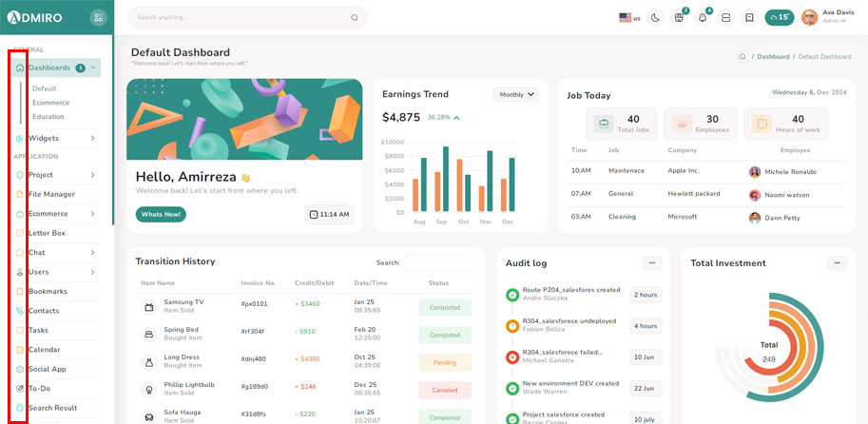Click the Transition History search field
Screen dimensions: 868x424
click(437, 262)
